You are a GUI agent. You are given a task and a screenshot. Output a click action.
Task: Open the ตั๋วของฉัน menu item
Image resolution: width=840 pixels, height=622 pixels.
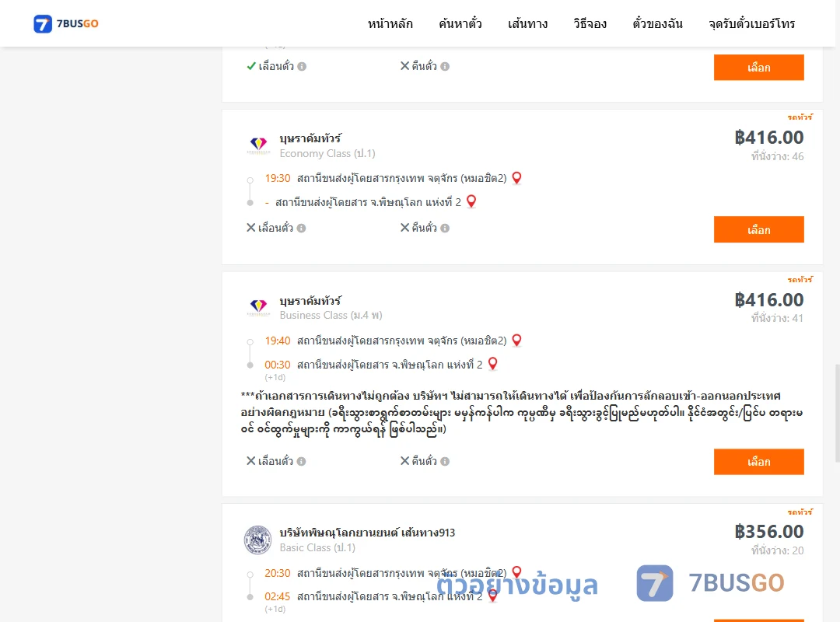pos(657,23)
